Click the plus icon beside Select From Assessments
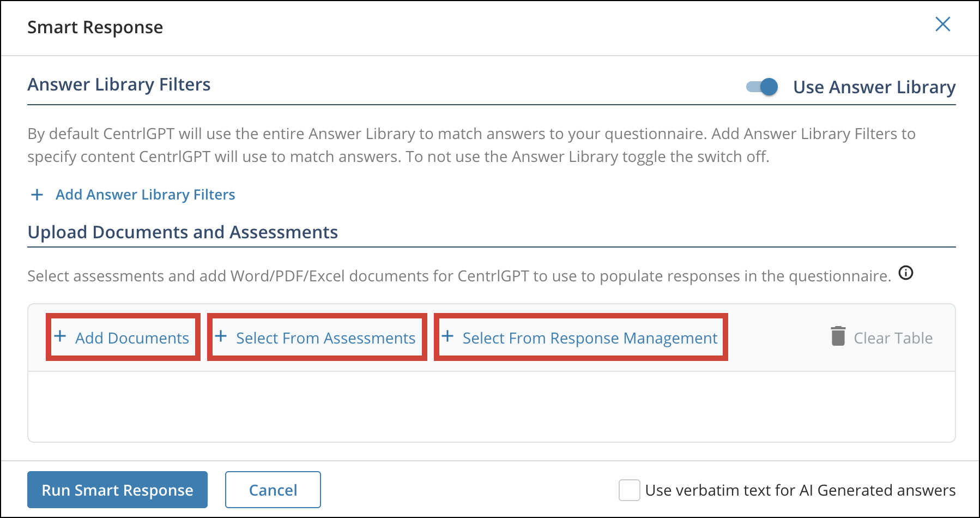This screenshot has height=518, width=980. (x=221, y=336)
